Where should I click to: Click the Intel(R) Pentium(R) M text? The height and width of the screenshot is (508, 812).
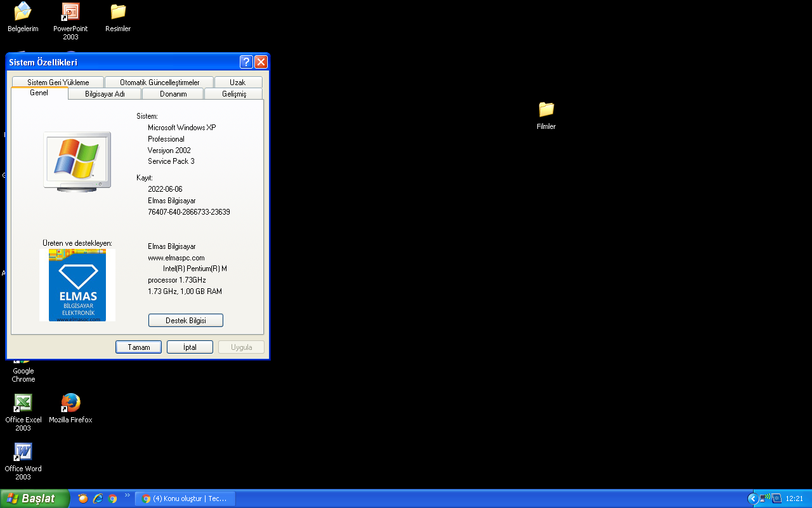(x=195, y=269)
